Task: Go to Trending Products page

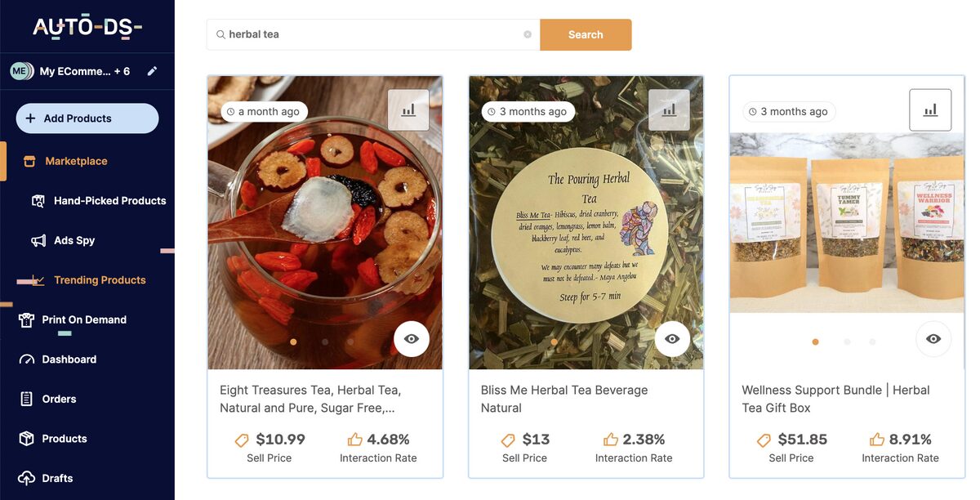Action: 100,280
